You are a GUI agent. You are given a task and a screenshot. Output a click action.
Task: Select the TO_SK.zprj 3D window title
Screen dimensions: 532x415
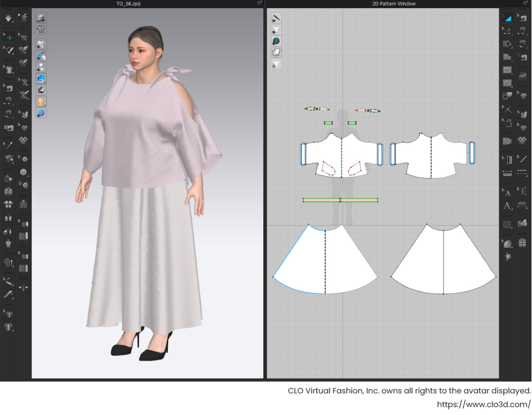click(128, 4)
